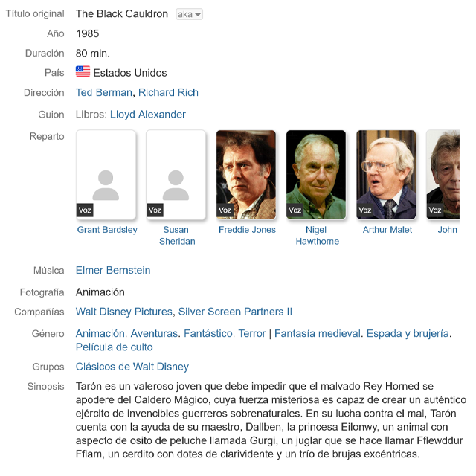
Task: Open director Richard Rich's page
Action: (168, 92)
